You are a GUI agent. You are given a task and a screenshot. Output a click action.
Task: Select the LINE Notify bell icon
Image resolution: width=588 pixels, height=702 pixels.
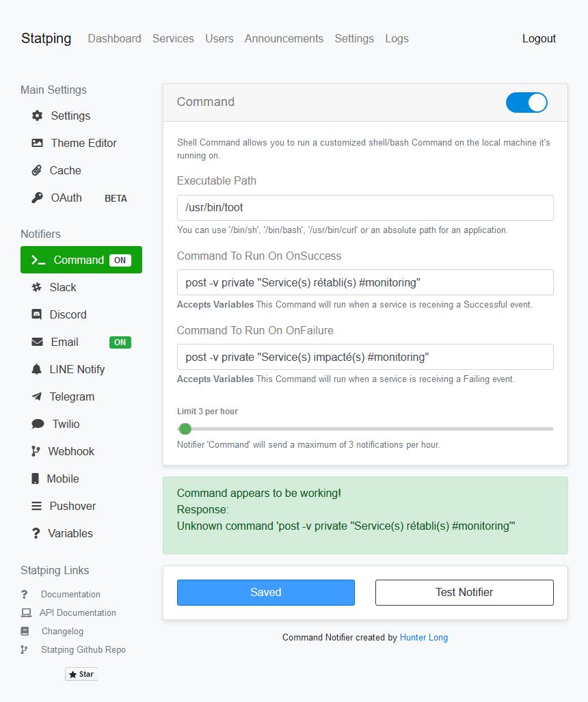coord(38,369)
